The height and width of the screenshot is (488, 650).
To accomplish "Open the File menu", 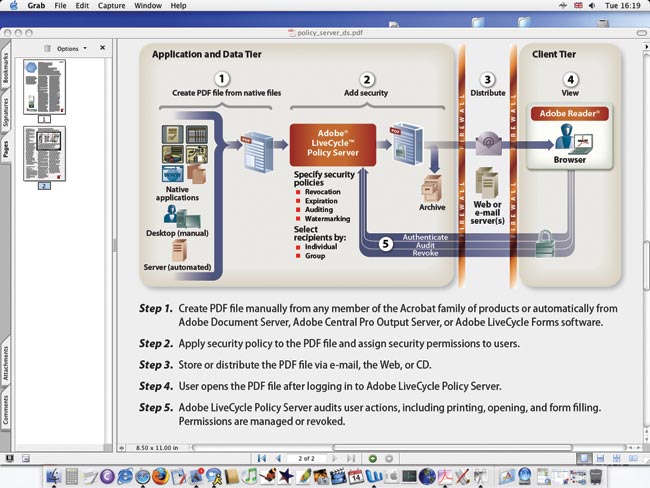I will (60, 5).
